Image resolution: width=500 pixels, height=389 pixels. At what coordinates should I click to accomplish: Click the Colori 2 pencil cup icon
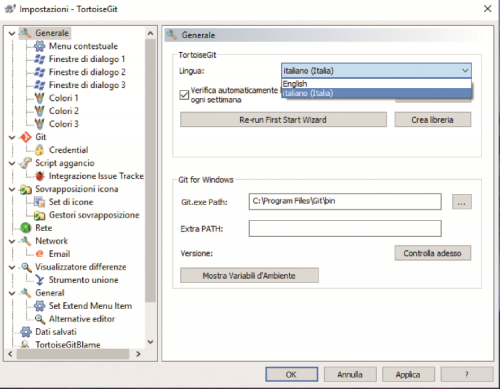(x=39, y=111)
